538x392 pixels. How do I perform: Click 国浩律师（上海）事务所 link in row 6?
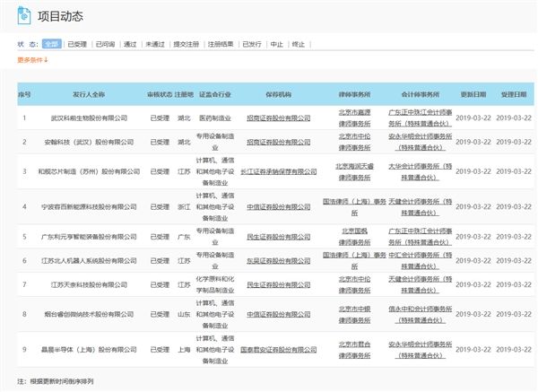354,260
